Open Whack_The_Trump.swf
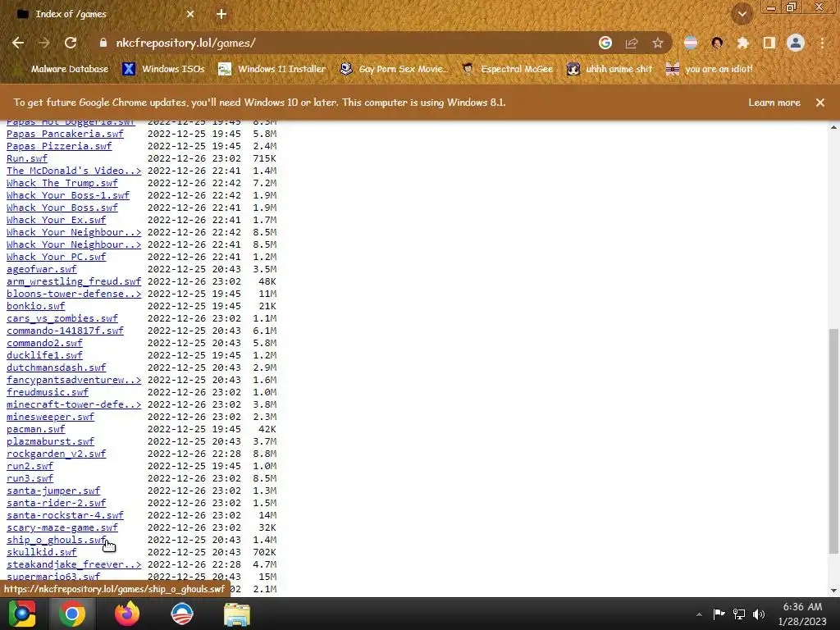The image size is (840, 630). 62,183
